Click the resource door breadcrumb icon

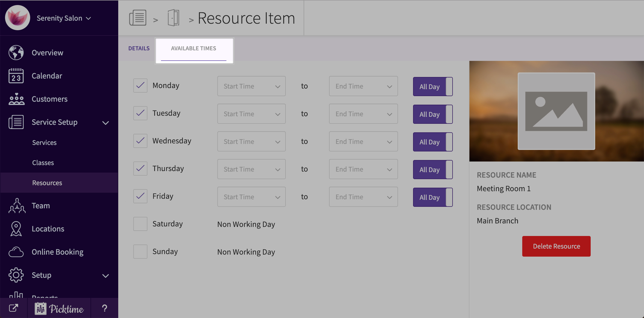pyautogui.click(x=173, y=18)
